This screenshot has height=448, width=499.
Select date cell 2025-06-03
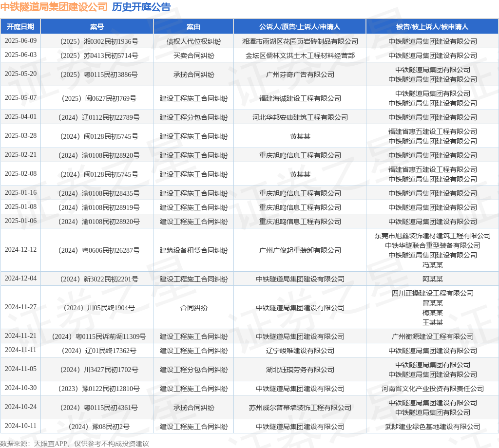(x=20, y=55)
